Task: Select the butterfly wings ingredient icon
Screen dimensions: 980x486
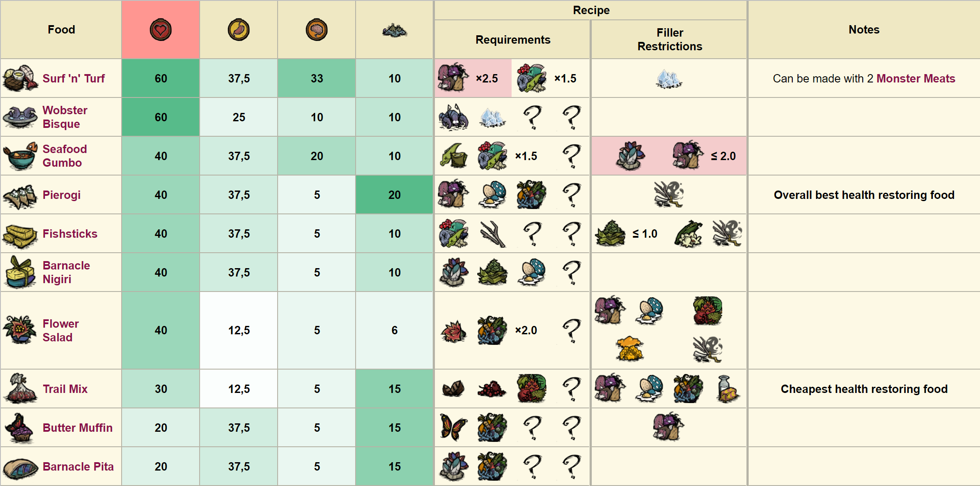Action: pyautogui.click(x=453, y=427)
